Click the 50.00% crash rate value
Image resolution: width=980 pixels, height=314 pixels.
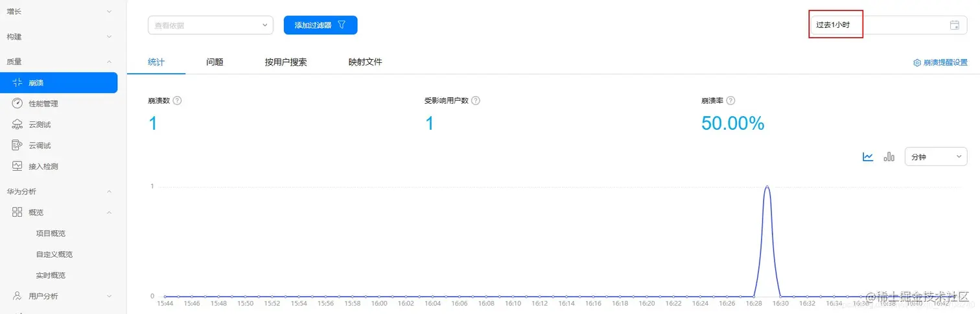click(x=733, y=123)
